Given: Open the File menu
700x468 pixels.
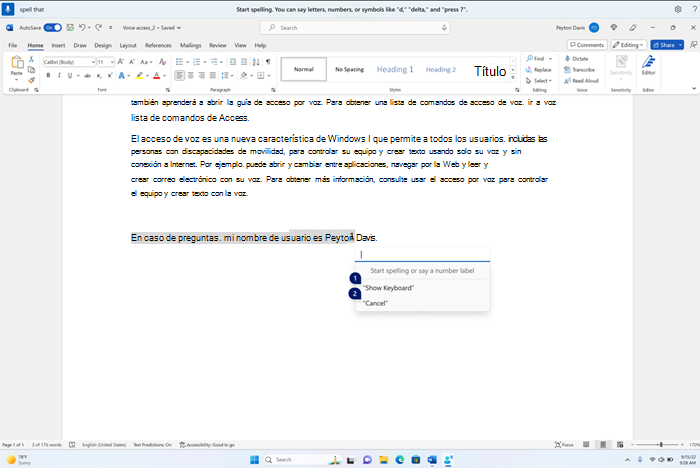Looking at the screenshot, I should click(12, 45).
